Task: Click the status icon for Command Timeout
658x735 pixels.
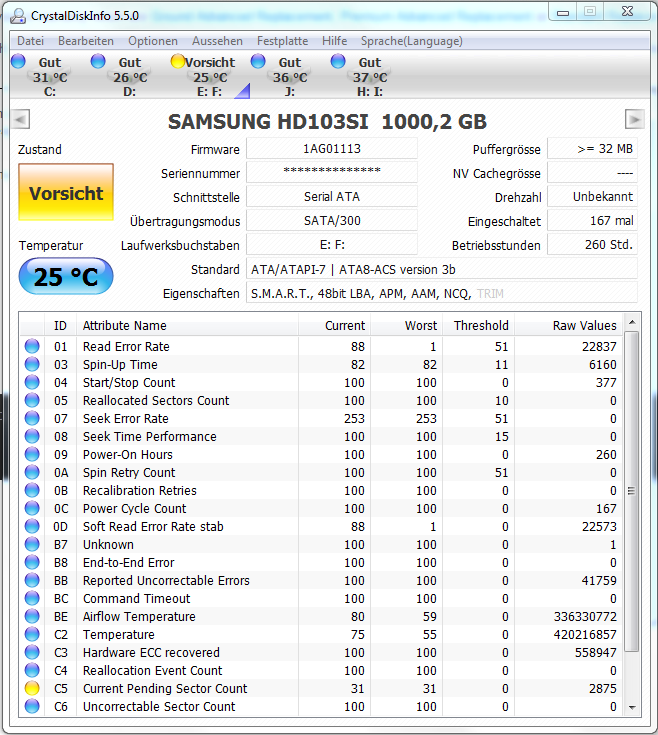Action: click(x=32, y=598)
